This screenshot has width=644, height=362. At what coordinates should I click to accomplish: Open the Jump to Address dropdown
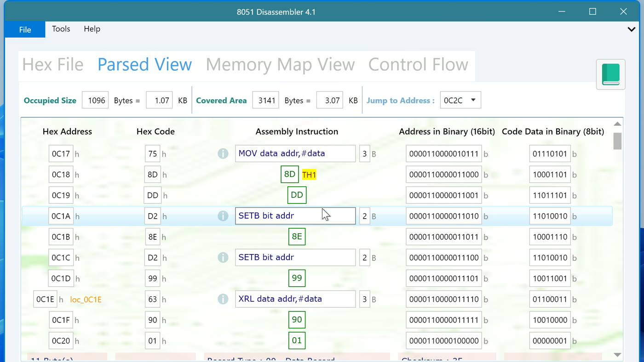(x=460, y=100)
